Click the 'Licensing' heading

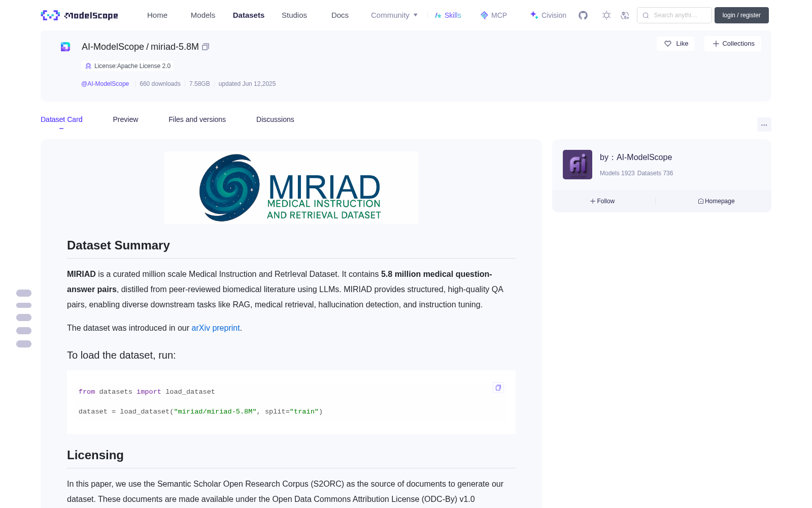coord(95,455)
